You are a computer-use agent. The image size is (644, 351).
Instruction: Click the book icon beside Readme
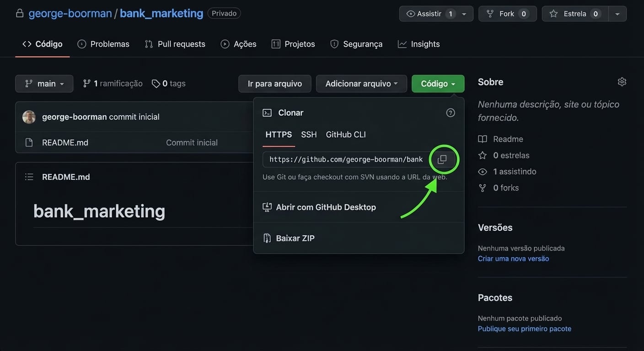click(483, 139)
